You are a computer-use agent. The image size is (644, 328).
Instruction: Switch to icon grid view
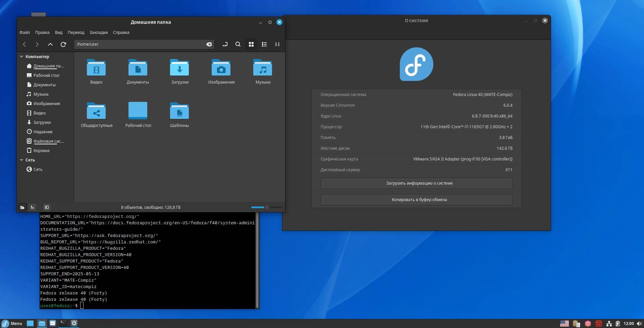pyautogui.click(x=251, y=44)
